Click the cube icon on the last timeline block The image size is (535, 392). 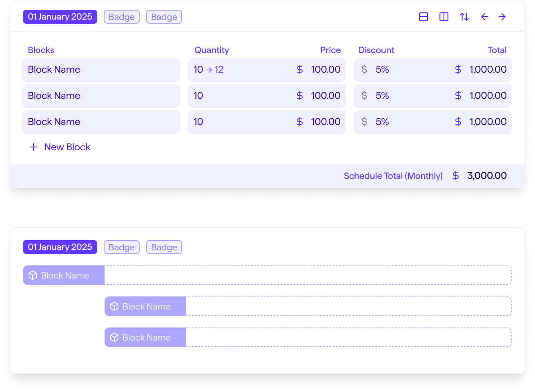pyautogui.click(x=114, y=338)
